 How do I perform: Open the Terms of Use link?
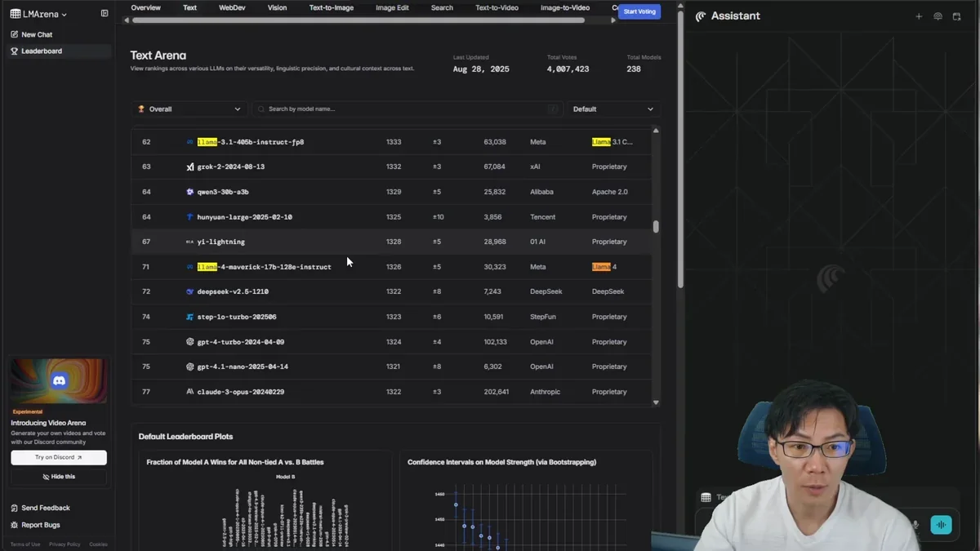tap(25, 544)
